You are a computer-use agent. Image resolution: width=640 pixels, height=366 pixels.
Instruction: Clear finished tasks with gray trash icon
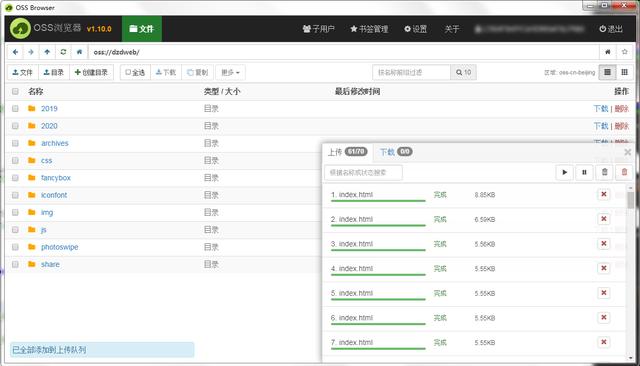click(604, 172)
